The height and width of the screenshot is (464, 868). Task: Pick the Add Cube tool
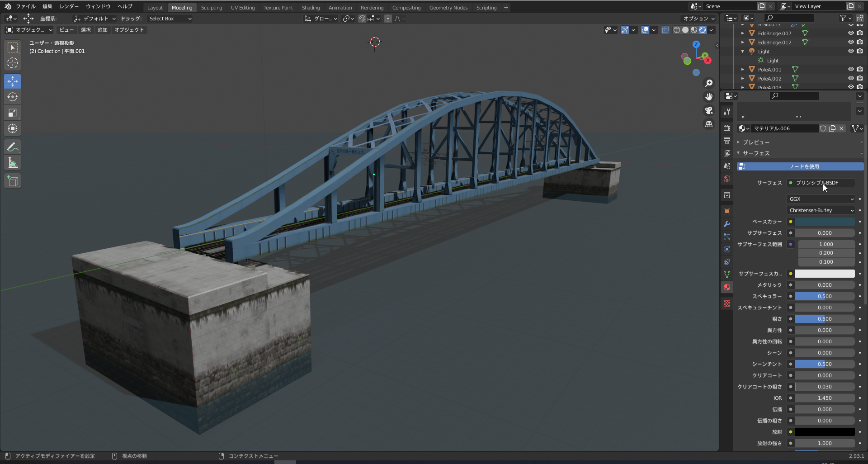click(x=13, y=181)
